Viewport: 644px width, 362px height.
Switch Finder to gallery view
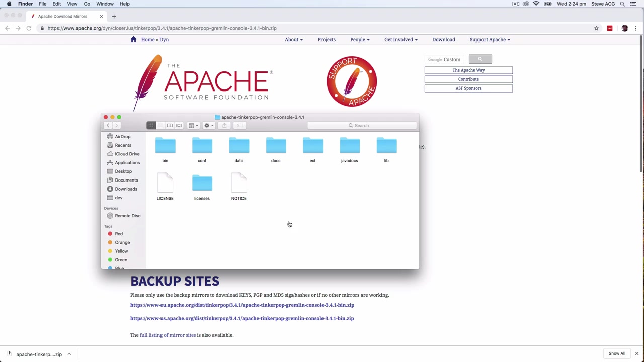pyautogui.click(x=179, y=125)
